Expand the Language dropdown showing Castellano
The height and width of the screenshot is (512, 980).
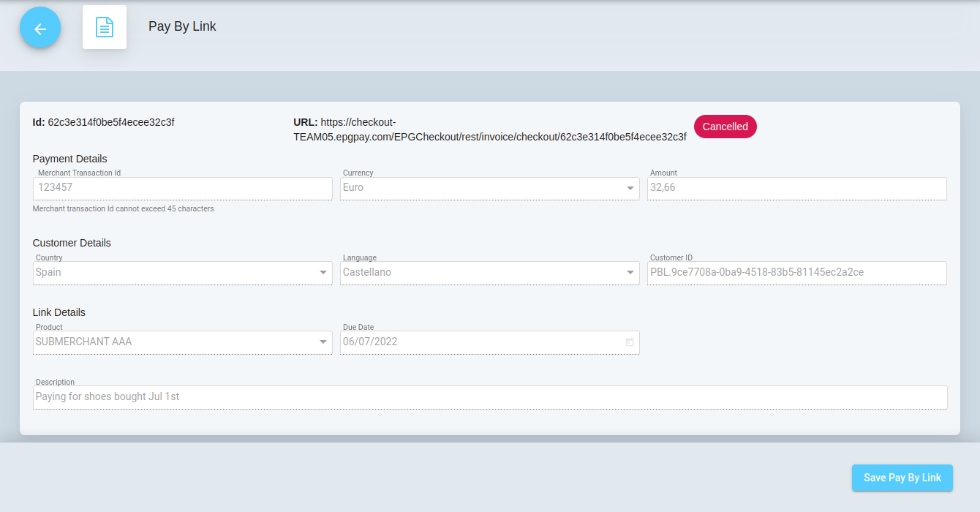click(630, 273)
